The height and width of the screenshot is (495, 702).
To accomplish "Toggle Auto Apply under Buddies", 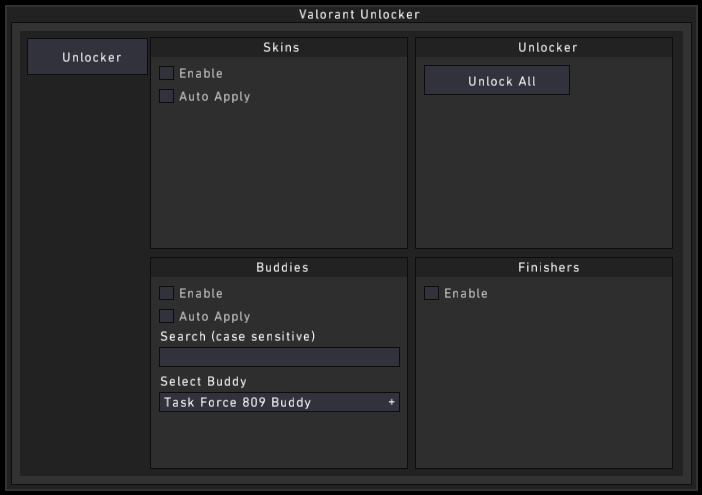I will (166, 316).
